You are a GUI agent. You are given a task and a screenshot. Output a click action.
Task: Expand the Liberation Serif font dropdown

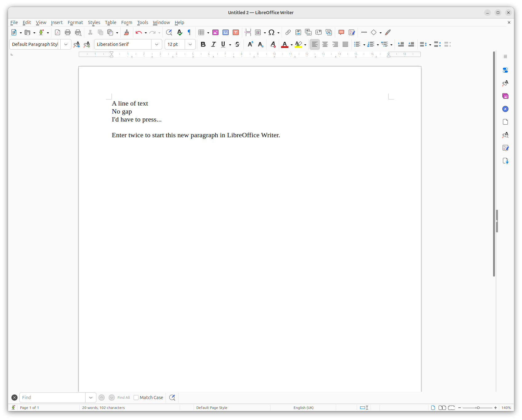click(x=157, y=44)
